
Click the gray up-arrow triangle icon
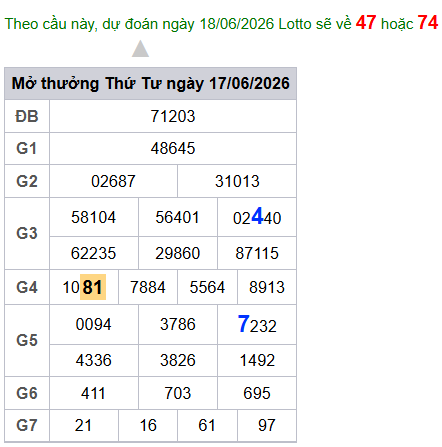[140, 49]
